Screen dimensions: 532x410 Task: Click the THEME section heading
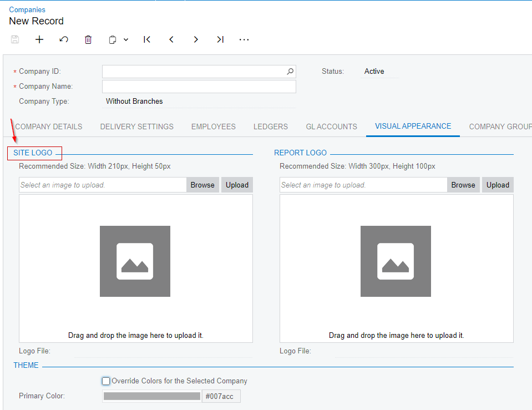[x=26, y=365]
